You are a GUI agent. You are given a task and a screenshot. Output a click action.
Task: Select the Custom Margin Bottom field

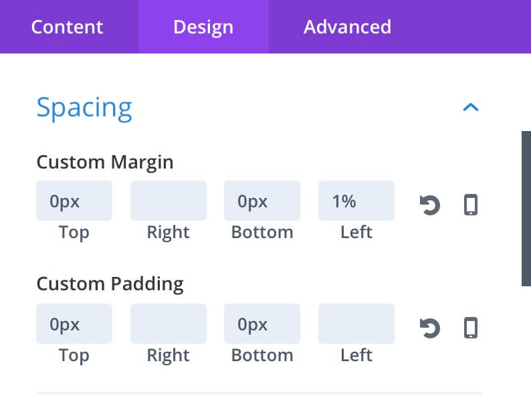click(262, 201)
